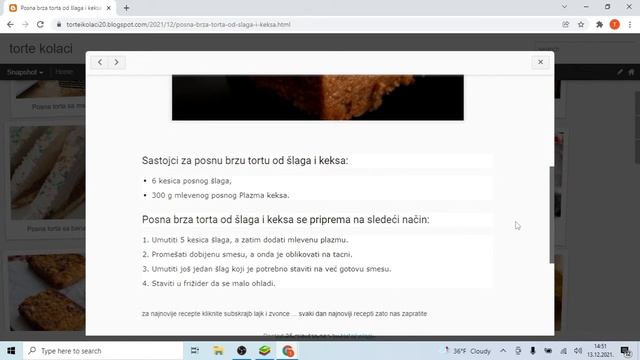This screenshot has width=640, height=360.
Task: Open the Chrome taskbar icon
Action: click(x=288, y=351)
